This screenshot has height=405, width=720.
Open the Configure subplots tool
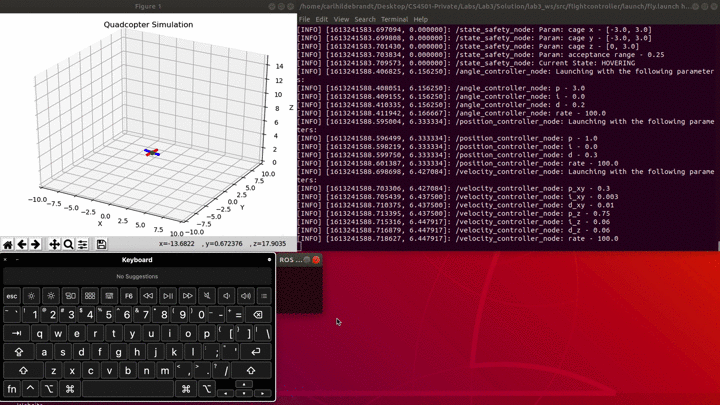point(82,244)
